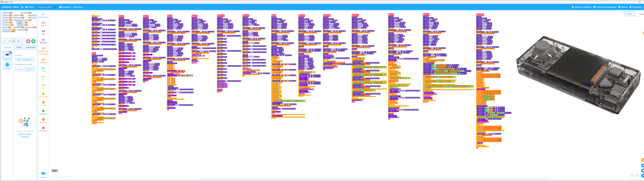Switch to large stage layout
Image resolution: width=644 pixels, height=181 pixels.
point(13,41)
